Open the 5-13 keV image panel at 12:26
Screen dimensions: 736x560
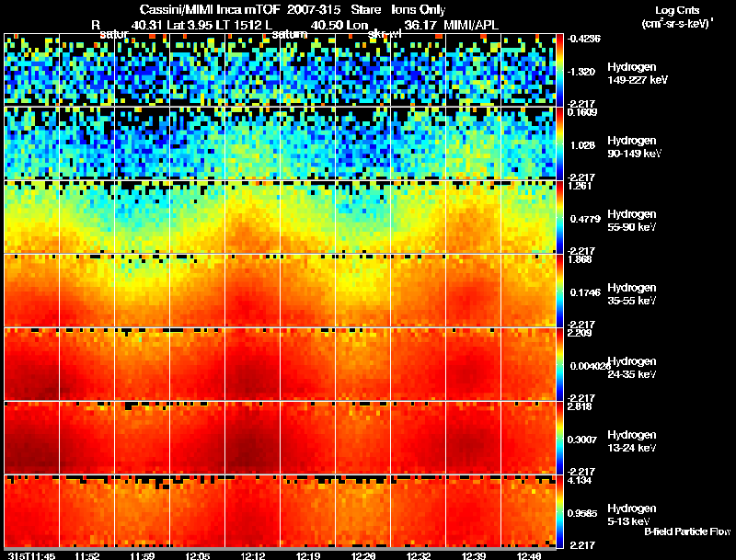(x=362, y=511)
